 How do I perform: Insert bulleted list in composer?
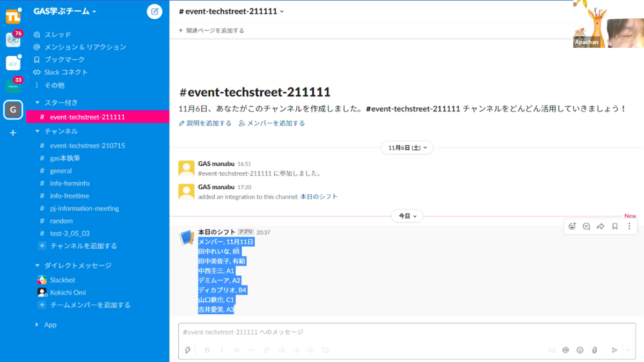(296, 350)
